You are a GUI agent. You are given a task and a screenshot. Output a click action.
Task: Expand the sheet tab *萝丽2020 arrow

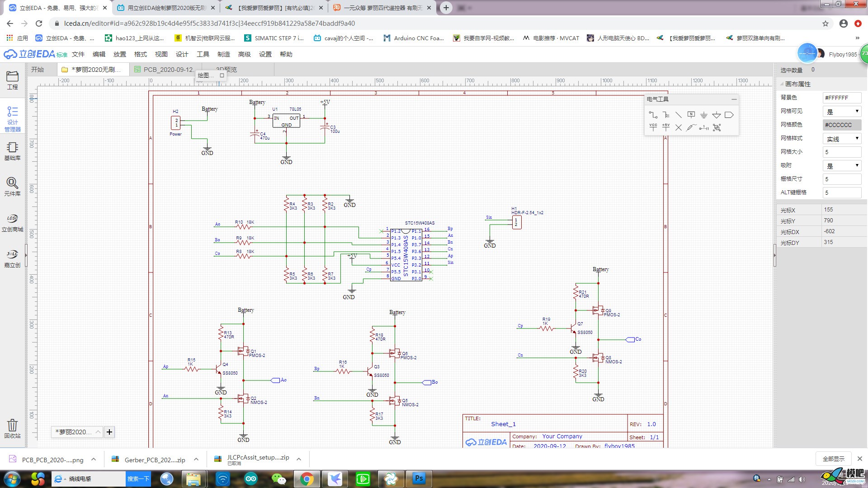(98, 432)
